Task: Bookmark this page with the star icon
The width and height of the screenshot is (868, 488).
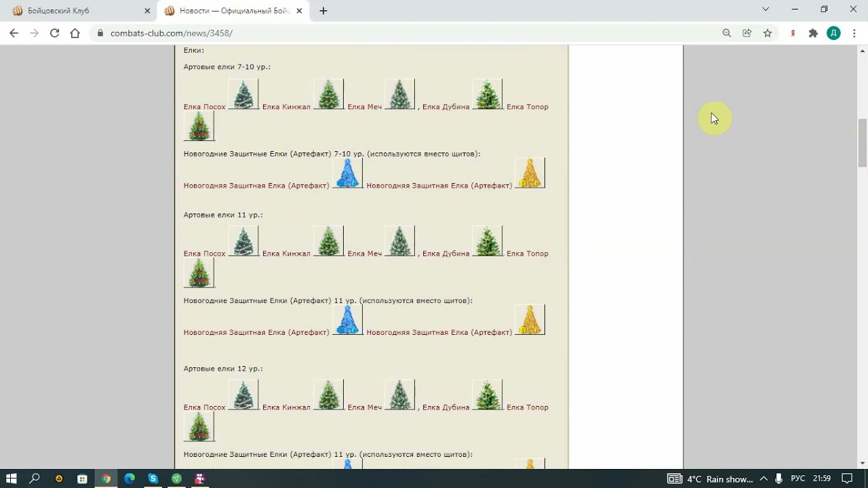Action: coord(767,33)
